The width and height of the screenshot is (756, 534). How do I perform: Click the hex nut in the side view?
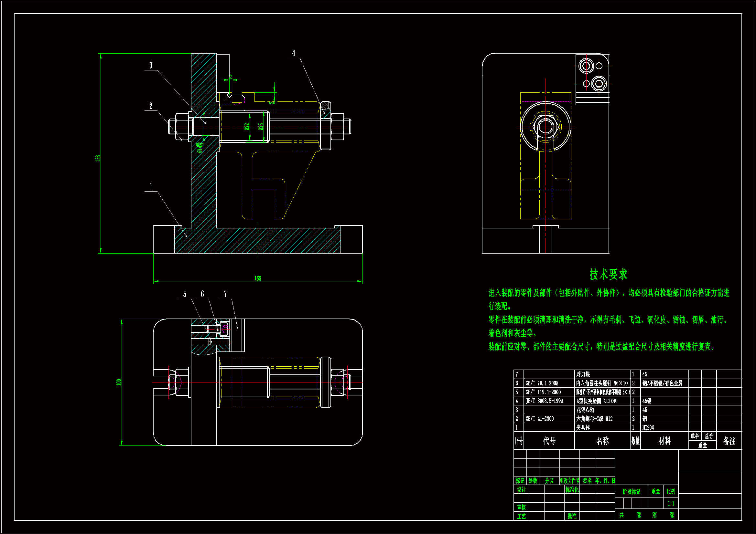545,127
